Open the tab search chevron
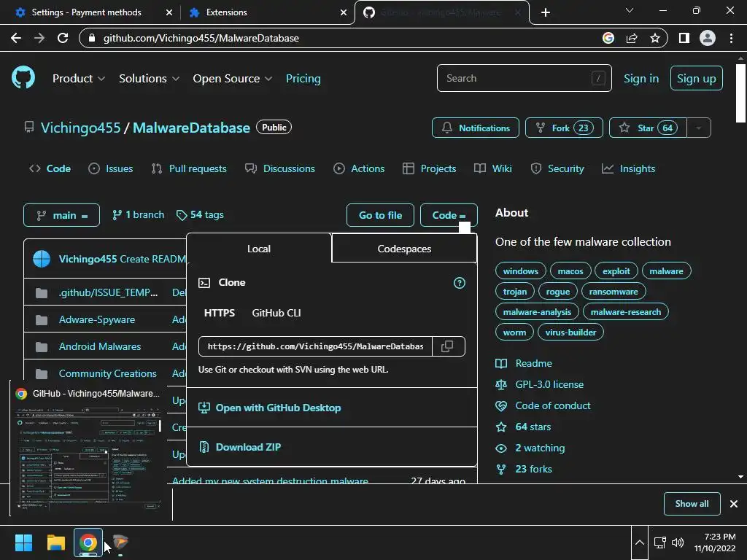Screen dimensions: 747x560 [x=630, y=10]
